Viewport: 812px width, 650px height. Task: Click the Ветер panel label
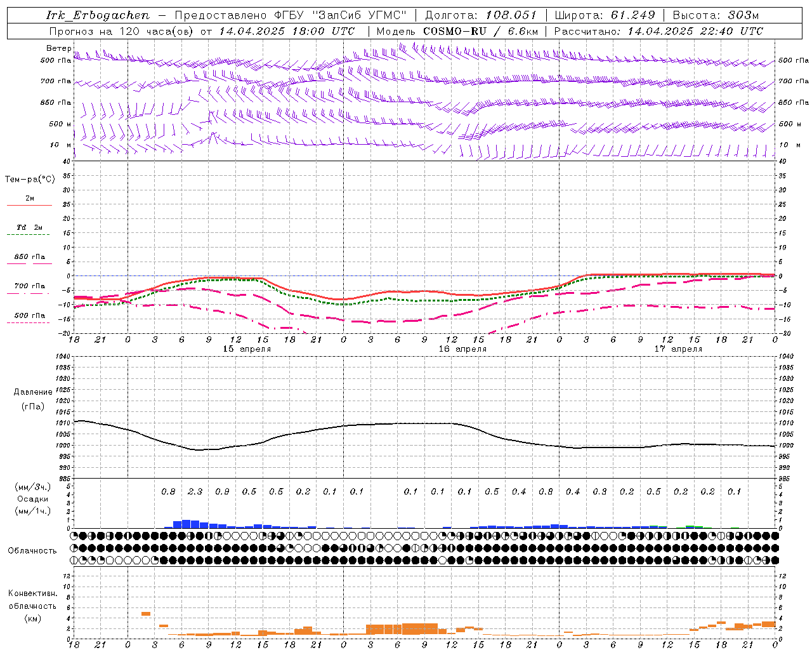point(58,48)
